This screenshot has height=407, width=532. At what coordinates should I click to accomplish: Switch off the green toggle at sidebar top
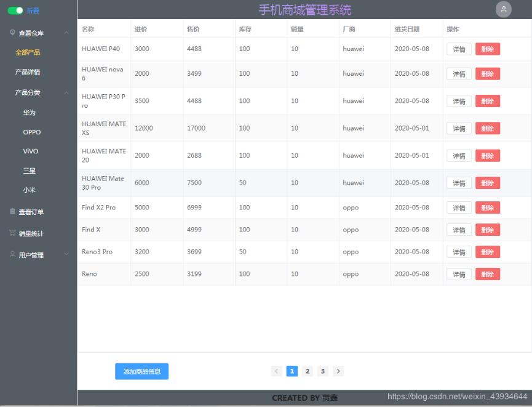coord(14,10)
